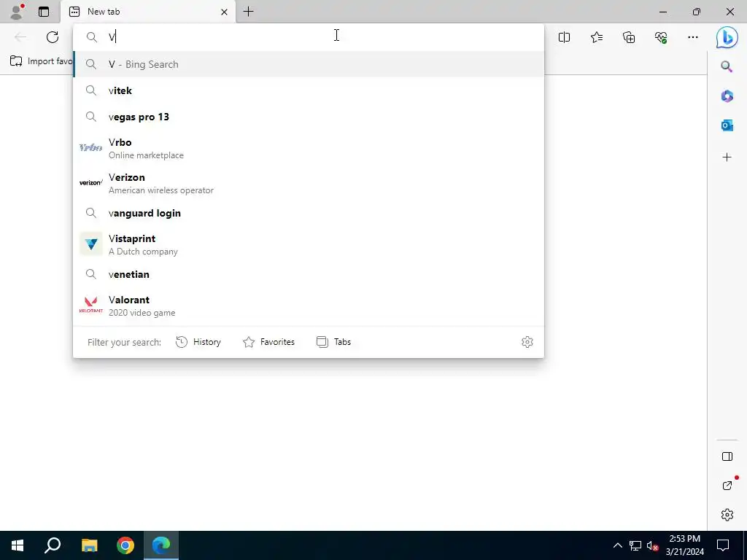
Task: Select the Vrbo suggestion
Action: (x=309, y=148)
